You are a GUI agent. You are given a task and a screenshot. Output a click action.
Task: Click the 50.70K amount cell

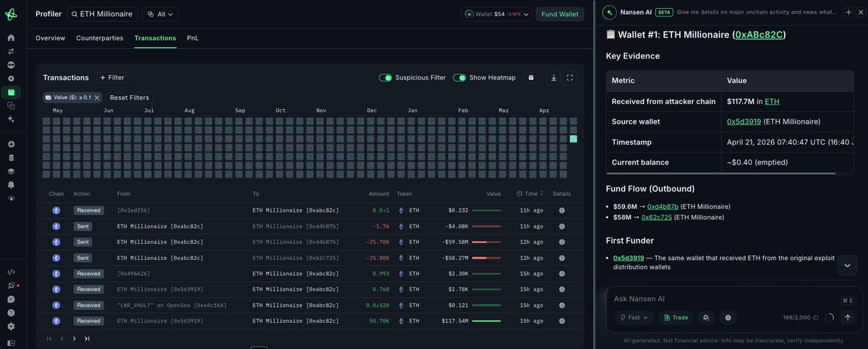click(379, 321)
